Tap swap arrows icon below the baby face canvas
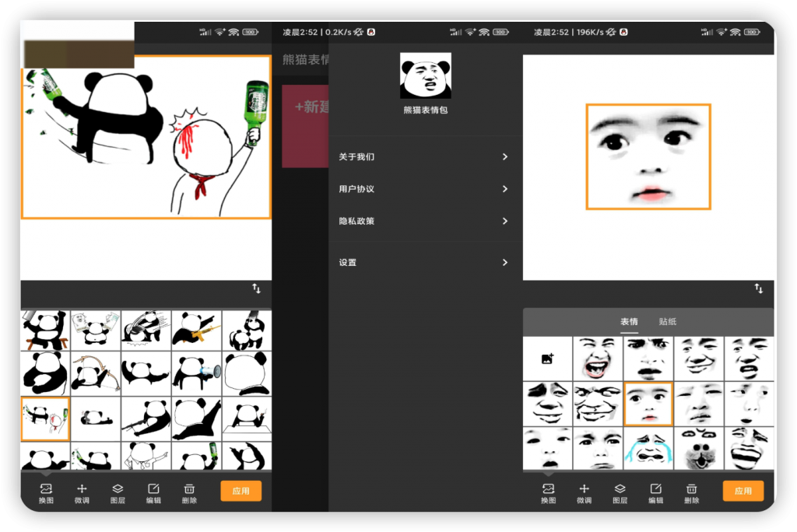Viewport: 797px width, 532px height. (758, 289)
